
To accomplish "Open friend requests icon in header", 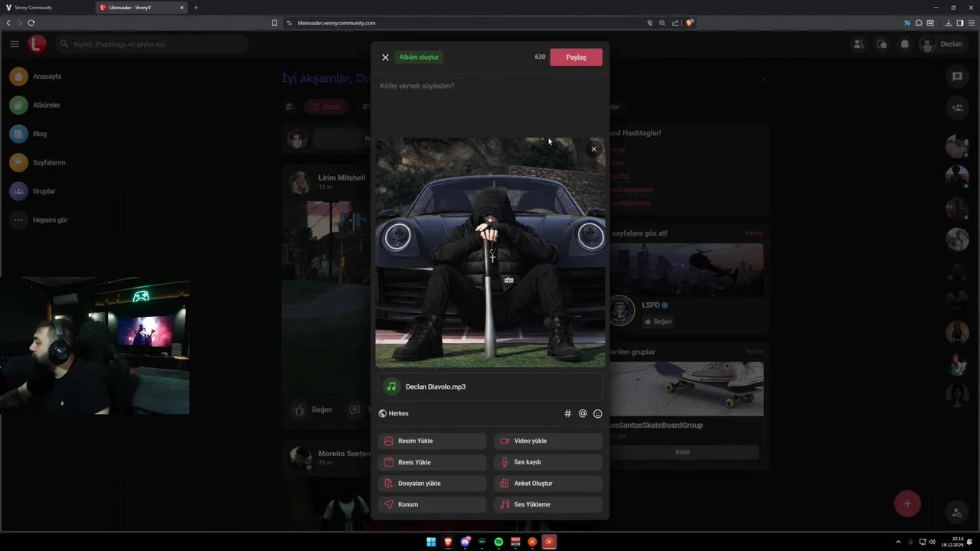I will (x=858, y=44).
